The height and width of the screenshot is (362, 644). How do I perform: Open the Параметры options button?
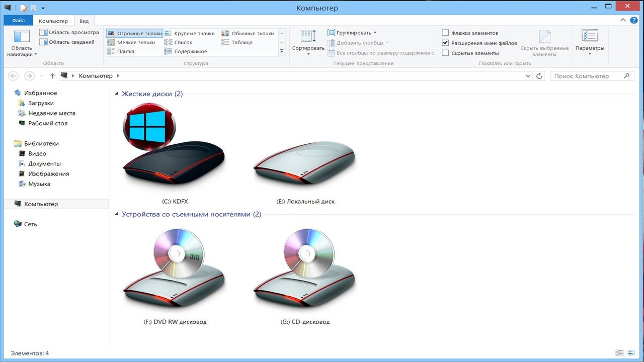590,43
